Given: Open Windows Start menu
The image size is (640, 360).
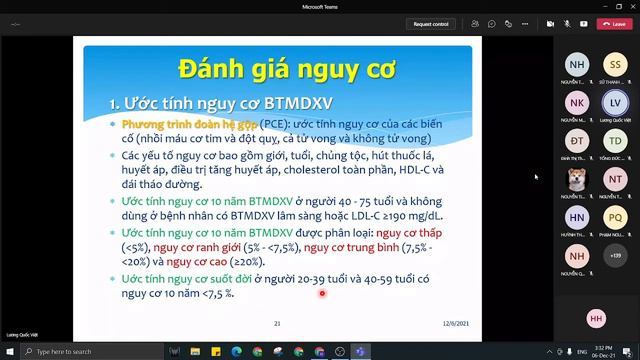Looking at the screenshot, I should [x=10, y=351].
